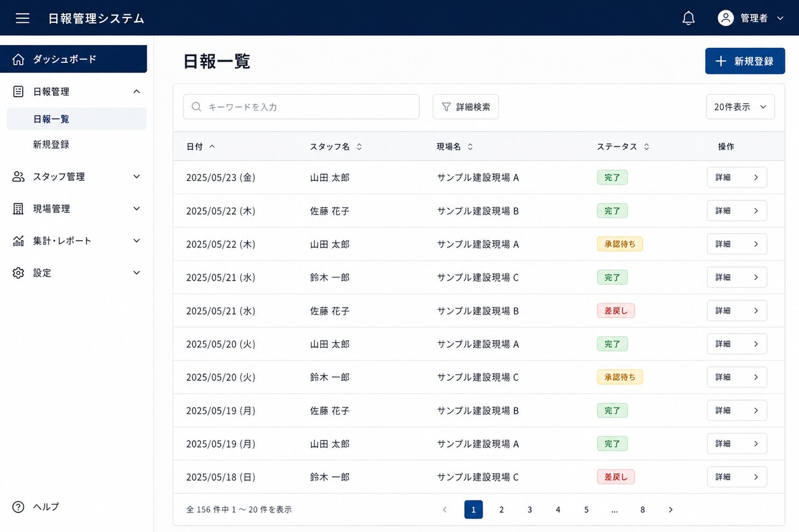Select 新規登録 in the sidebar submenu
Viewport: 799px width, 532px height.
click(x=51, y=145)
